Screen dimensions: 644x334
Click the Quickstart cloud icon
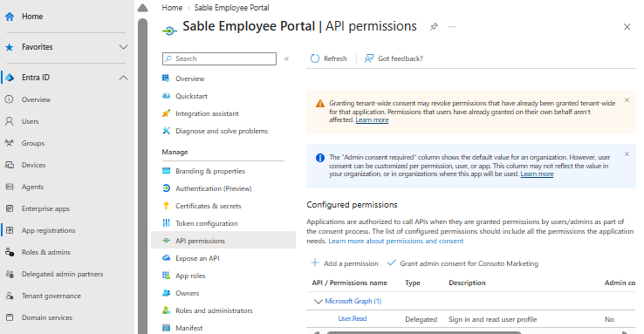166,96
